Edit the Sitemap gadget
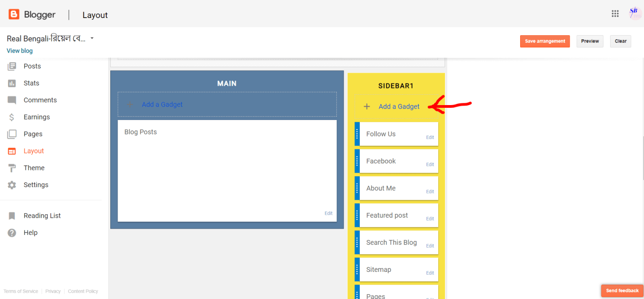This screenshot has height=299, width=644. [x=430, y=273]
